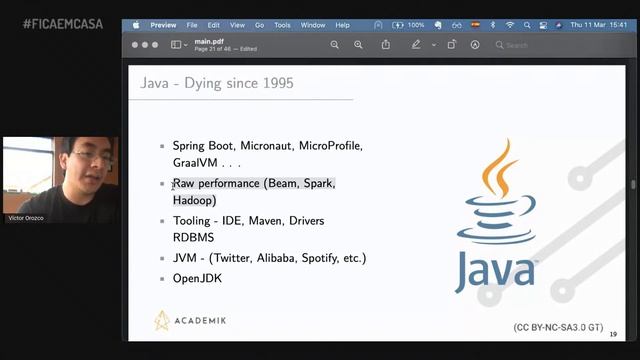Open the Window menu
This screenshot has height=360, width=640.
click(313, 25)
